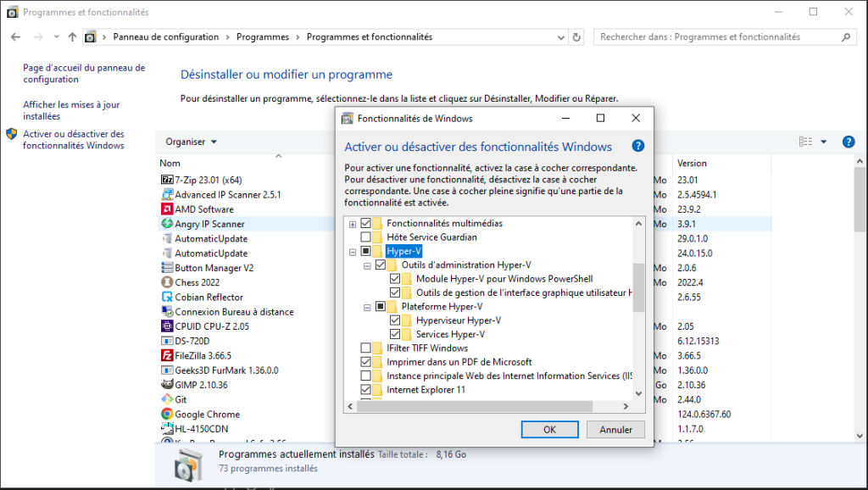The height and width of the screenshot is (490, 868).
Task: Open Afficher les mises à jour installées
Action: (x=71, y=110)
